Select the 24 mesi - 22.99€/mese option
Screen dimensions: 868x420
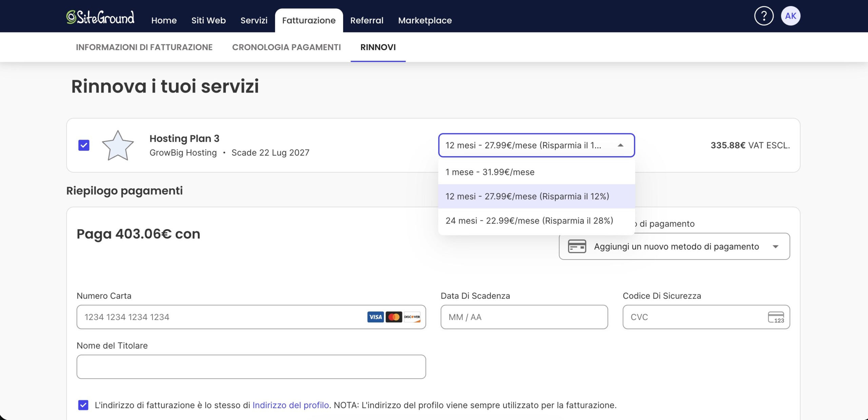(536, 221)
